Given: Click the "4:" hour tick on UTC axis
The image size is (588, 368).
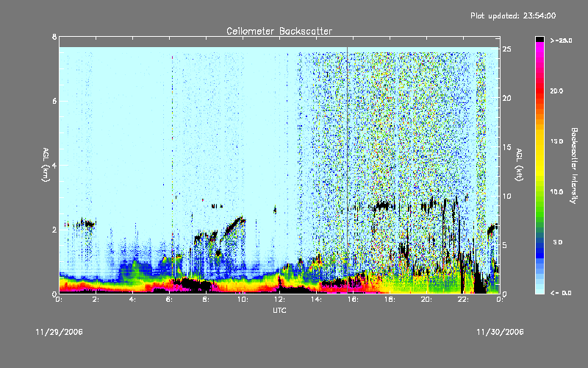Looking at the screenshot, I should [133, 300].
